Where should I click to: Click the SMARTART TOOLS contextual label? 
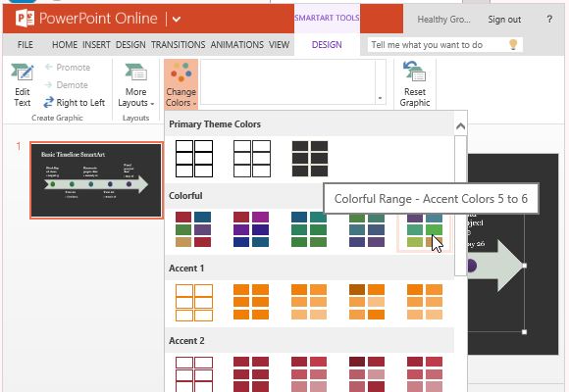point(327,18)
